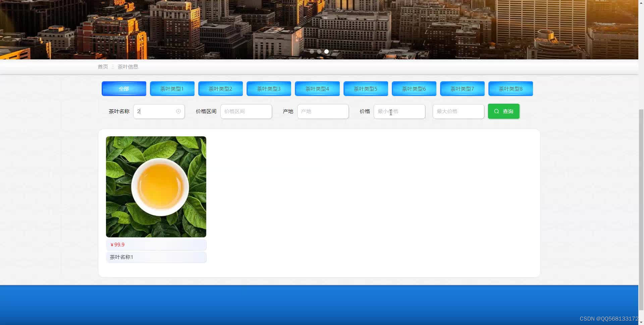Open the 茶叶名称1 tea product card
This screenshot has height=325, width=644.
(156, 187)
